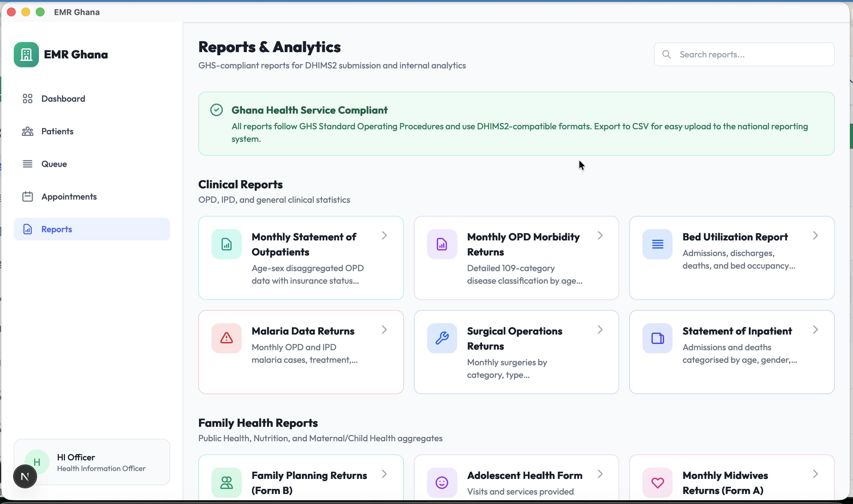853x504 pixels.
Task: Expand the Statement of Inpatient chevron
Action: coord(816,329)
